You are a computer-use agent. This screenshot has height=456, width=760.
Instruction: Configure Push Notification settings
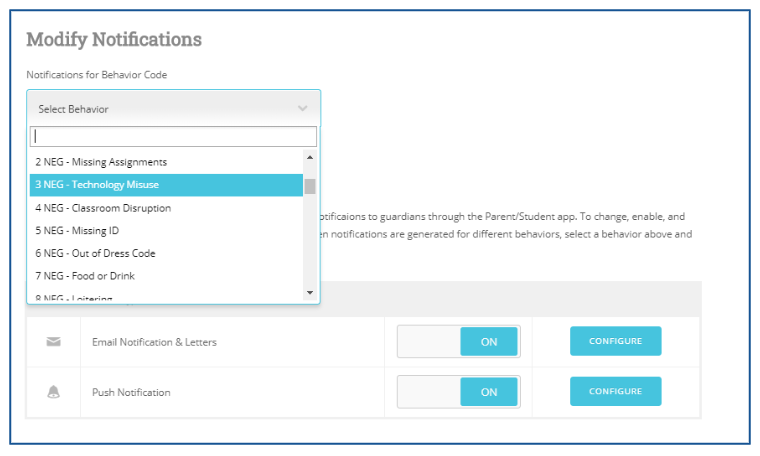tap(615, 391)
